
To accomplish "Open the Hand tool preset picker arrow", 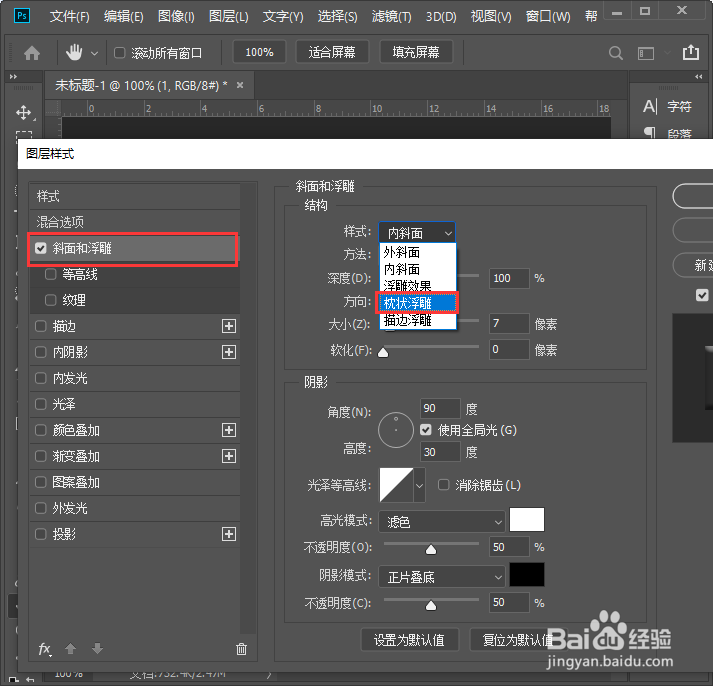I will (x=94, y=54).
